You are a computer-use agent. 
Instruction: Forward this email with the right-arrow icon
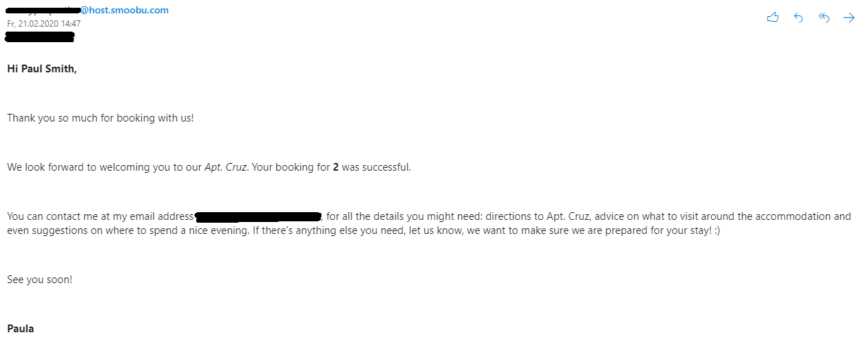(x=849, y=18)
